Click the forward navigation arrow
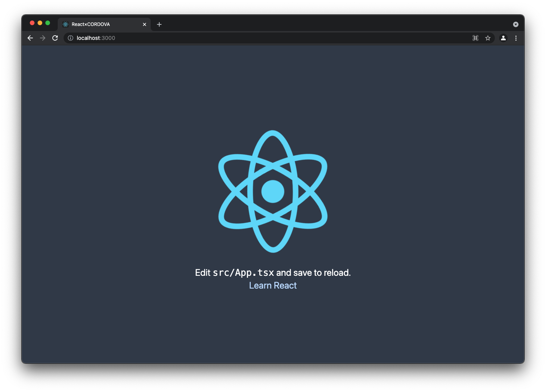546x392 pixels. pyautogui.click(x=42, y=38)
